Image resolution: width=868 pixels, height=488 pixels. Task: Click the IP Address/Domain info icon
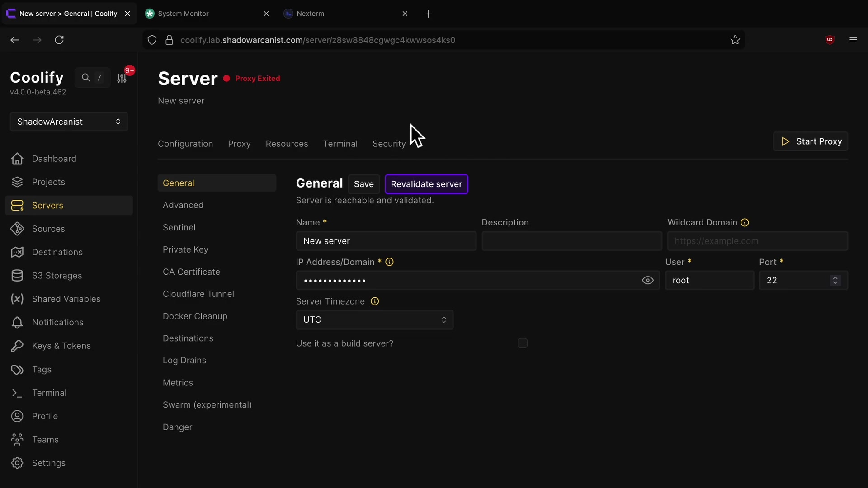pyautogui.click(x=389, y=262)
